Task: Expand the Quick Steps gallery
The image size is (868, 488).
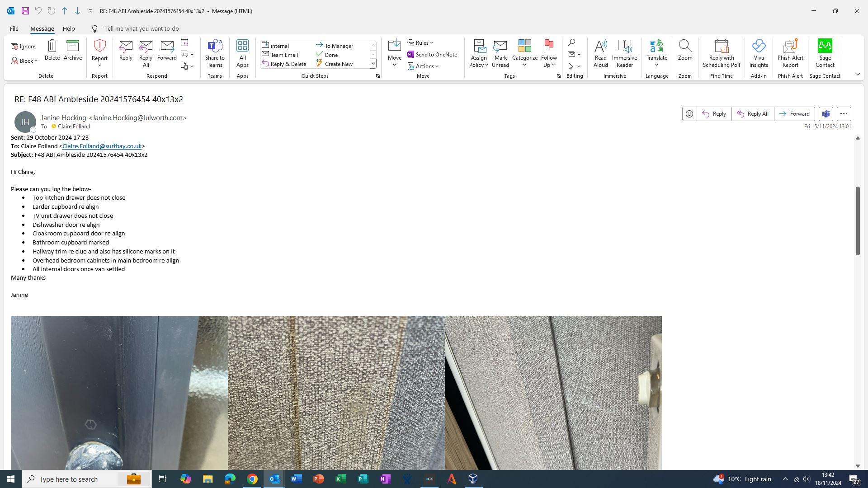Action: pyautogui.click(x=373, y=64)
